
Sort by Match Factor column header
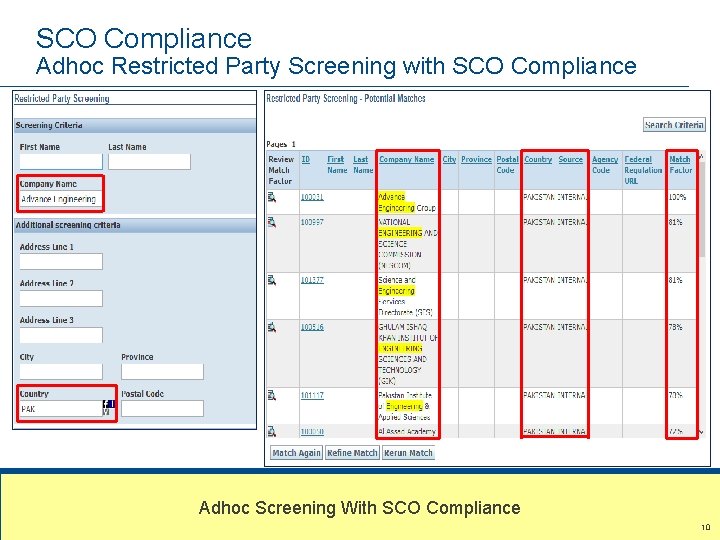pos(680,164)
